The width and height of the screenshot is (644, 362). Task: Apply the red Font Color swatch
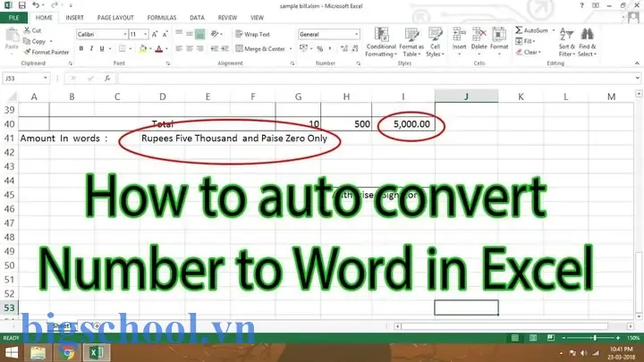[x=159, y=49]
